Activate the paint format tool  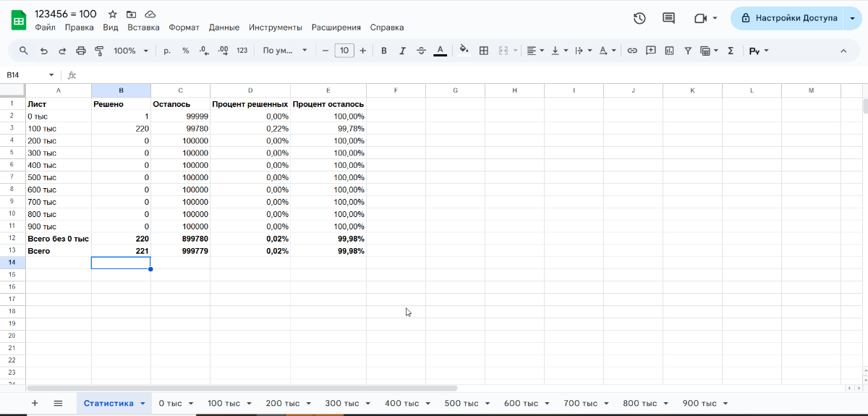pos(100,51)
